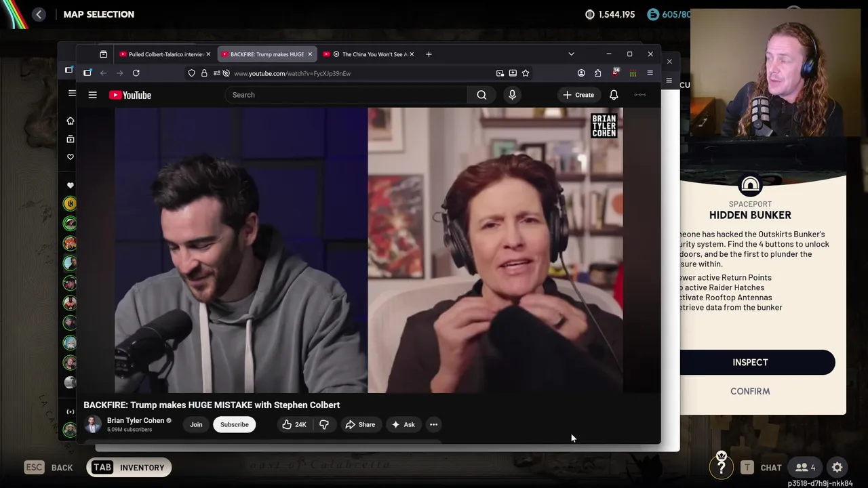Bookmark this page with the star icon

click(526, 73)
